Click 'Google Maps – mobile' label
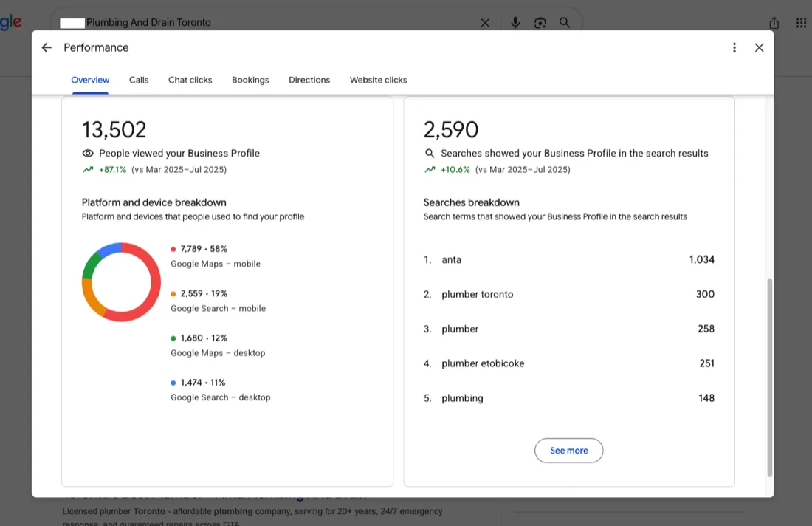The image size is (812, 526). point(216,264)
